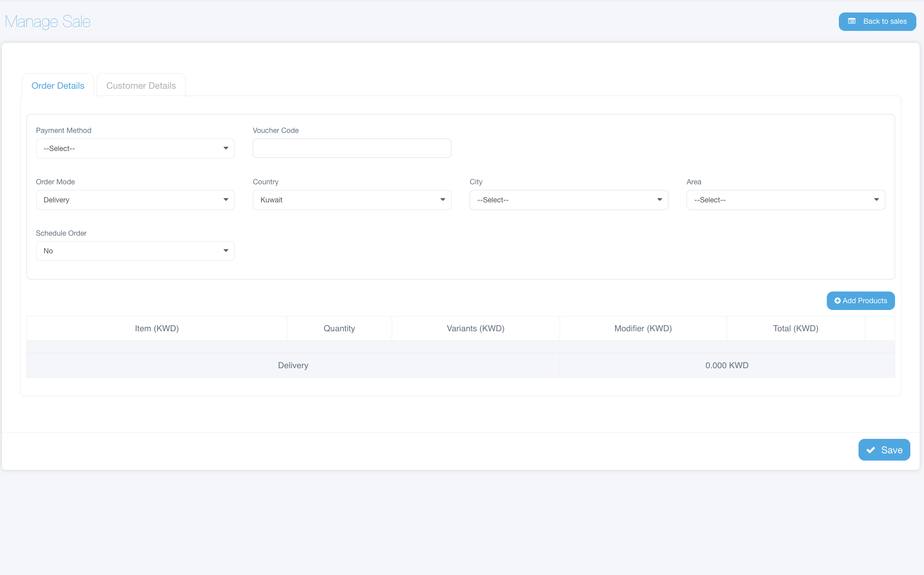Viewport: 924px width, 575px height.
Task: Open the Area select dropdown
Action: point(785,200)
